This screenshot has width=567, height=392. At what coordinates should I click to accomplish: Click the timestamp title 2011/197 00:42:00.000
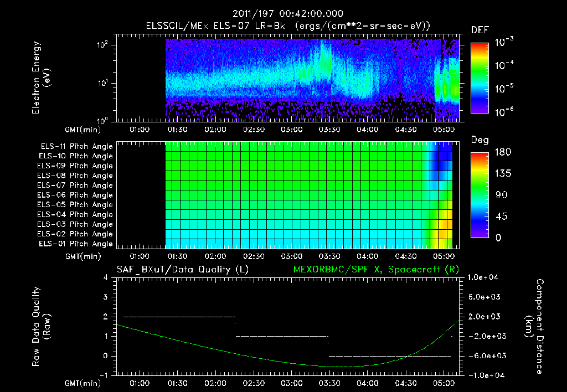click(287, 14)
